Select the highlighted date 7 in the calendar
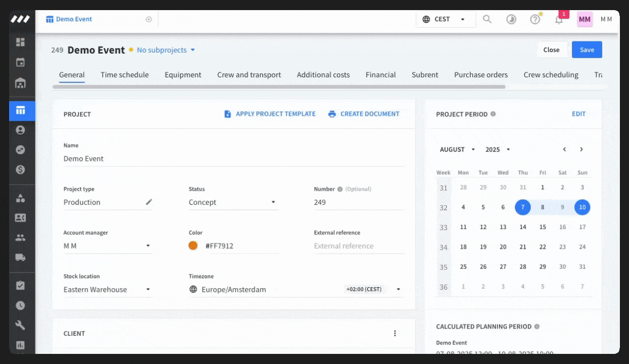Screen dimensions: 629x364 pyautogui.click(x=523, y=207)
